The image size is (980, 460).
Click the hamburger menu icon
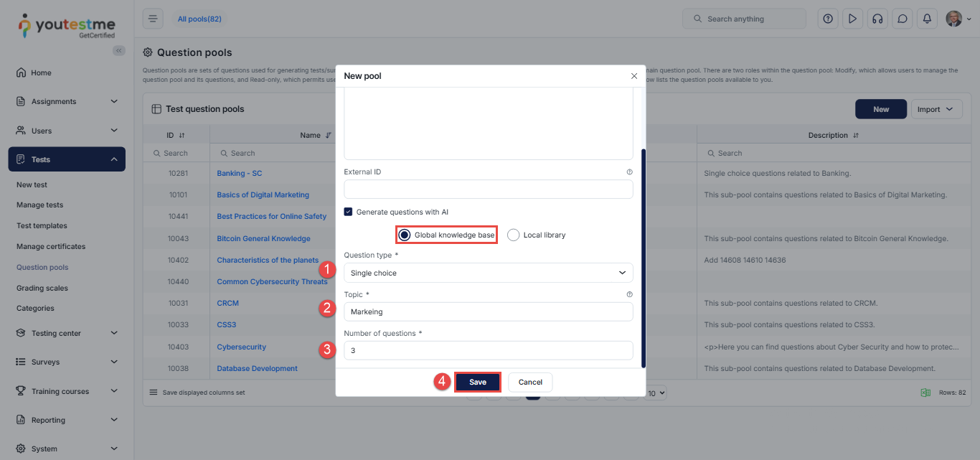(153, 19)
